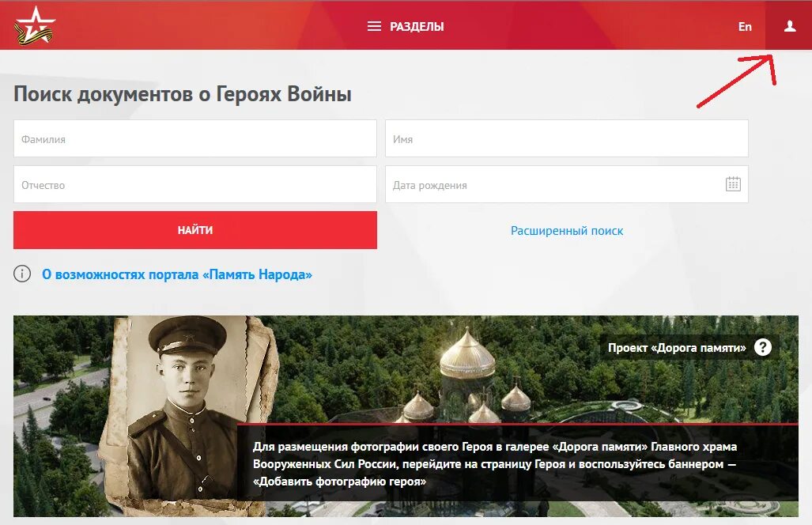
Task: Open the hamburger menu icon
Action: click(x=374, y=26)
